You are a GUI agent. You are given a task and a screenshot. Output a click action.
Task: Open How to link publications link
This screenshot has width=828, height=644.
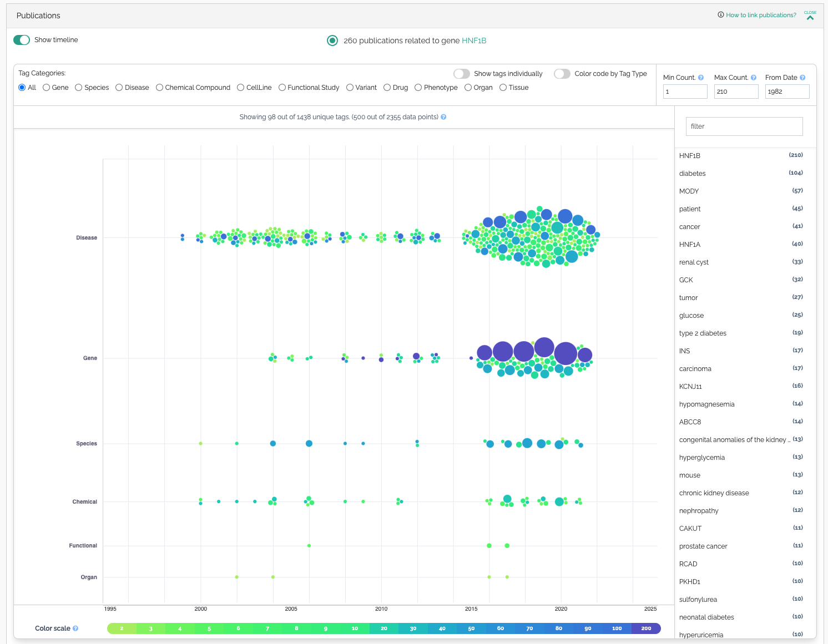pyautogui.click(x=761, y=15)
